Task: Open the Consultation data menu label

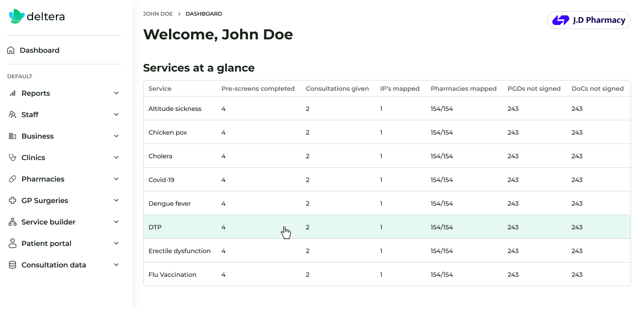Action: pyautogui.click(x=54, y=265)
